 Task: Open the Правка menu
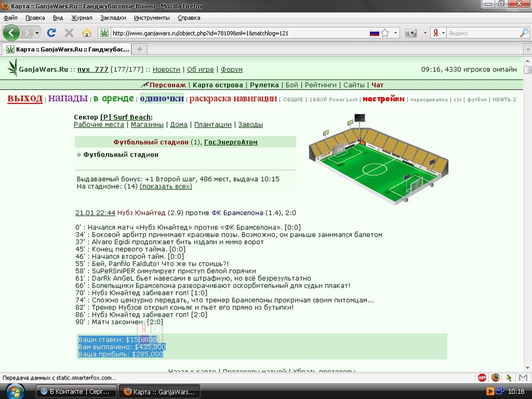click(35, 18)
